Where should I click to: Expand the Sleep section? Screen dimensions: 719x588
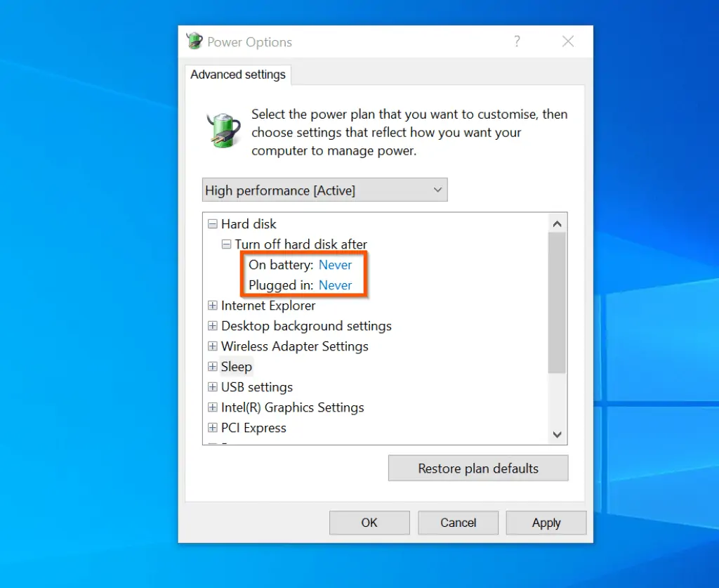pos(212,366)
